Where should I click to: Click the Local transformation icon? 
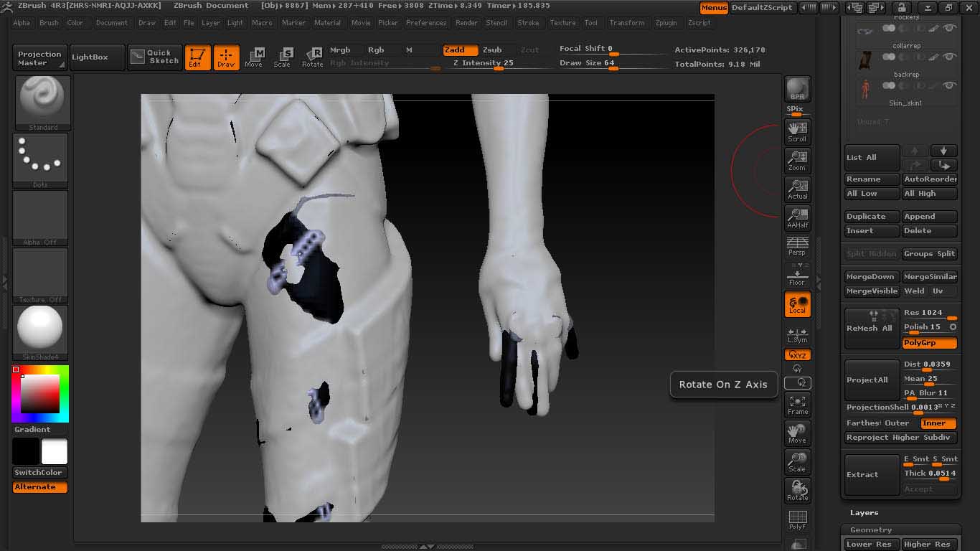[797, 304]
